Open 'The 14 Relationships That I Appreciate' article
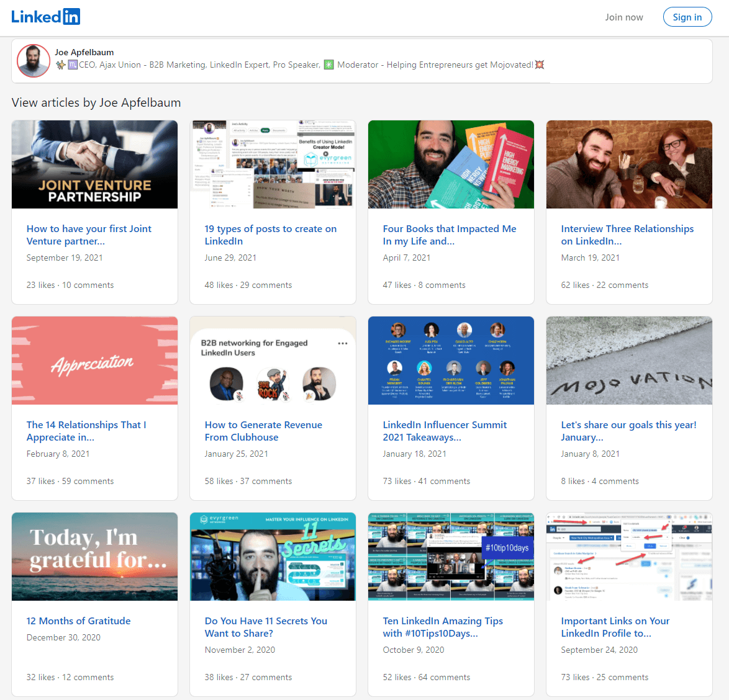The image size is (729, 700). pos(86,431)
